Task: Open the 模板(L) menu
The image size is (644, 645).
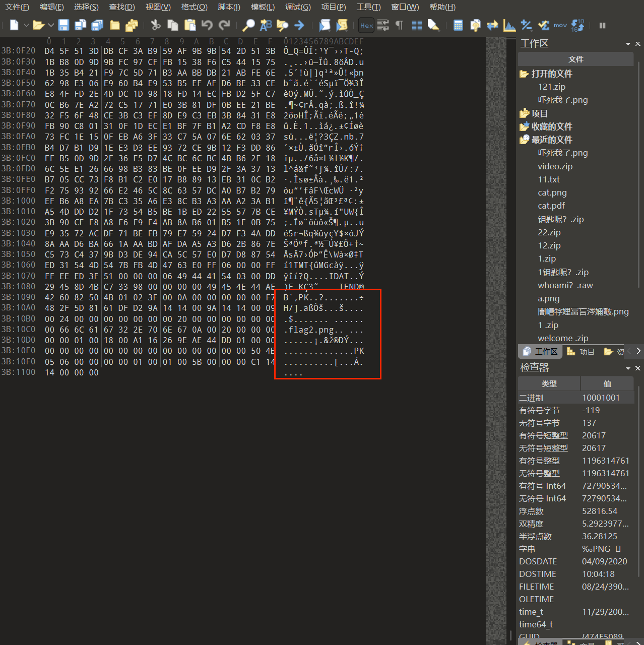Action: (263, 7)
